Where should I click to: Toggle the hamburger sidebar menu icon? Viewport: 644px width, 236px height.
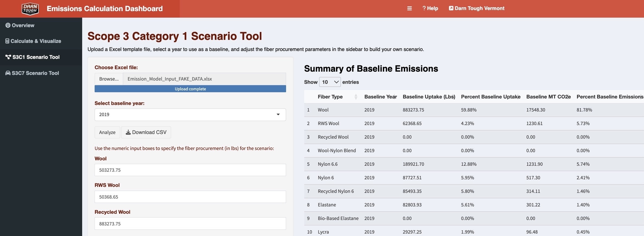(x=409, y=8)
